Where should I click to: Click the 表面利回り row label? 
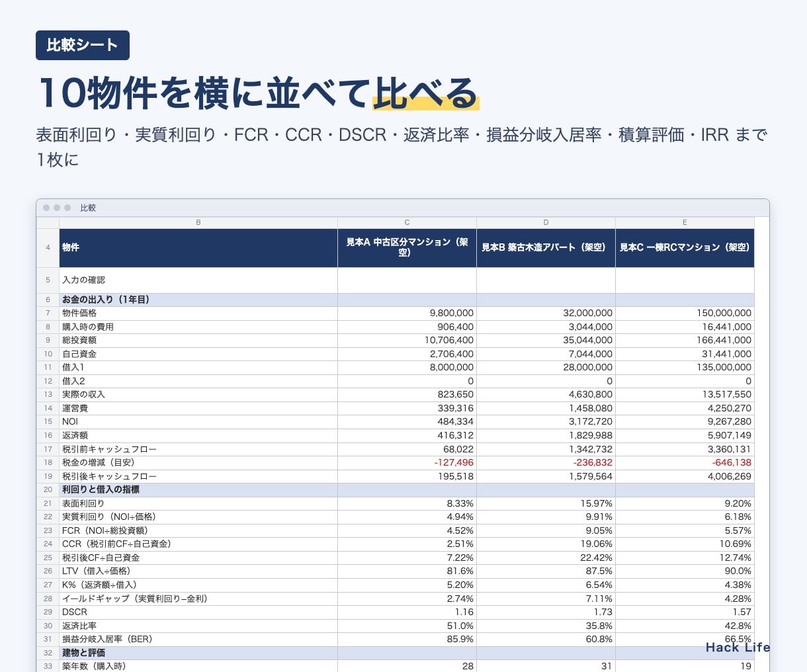[x=84, y=503]
